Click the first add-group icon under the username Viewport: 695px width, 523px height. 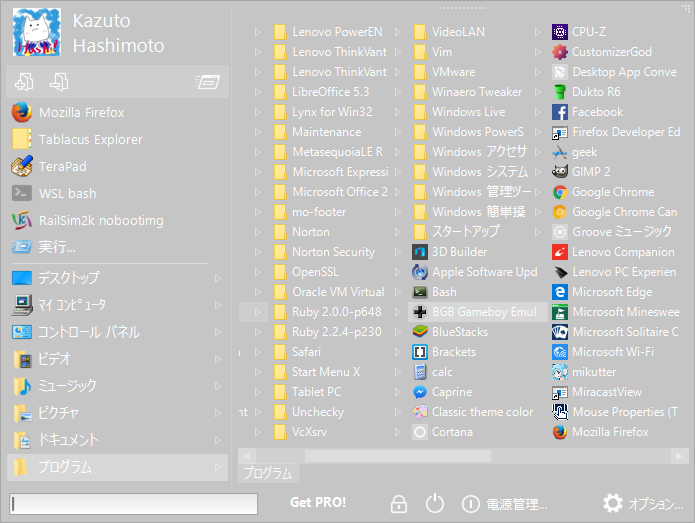click(24, 82)
